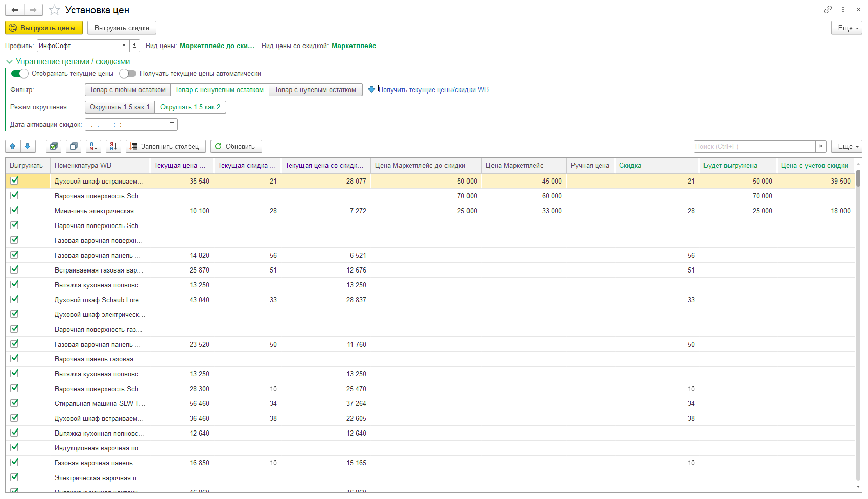Viewport: 868px width, 499px height.
Task: Uncheck export box for 'Духовой шкаф Schaub Lore'
Action: 14,299
